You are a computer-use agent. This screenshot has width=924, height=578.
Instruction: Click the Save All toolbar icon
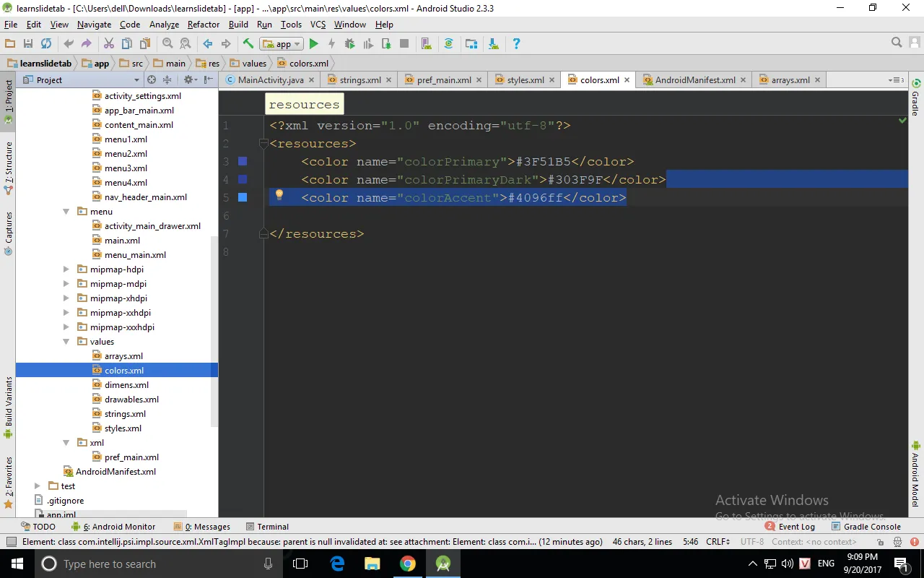28,44
